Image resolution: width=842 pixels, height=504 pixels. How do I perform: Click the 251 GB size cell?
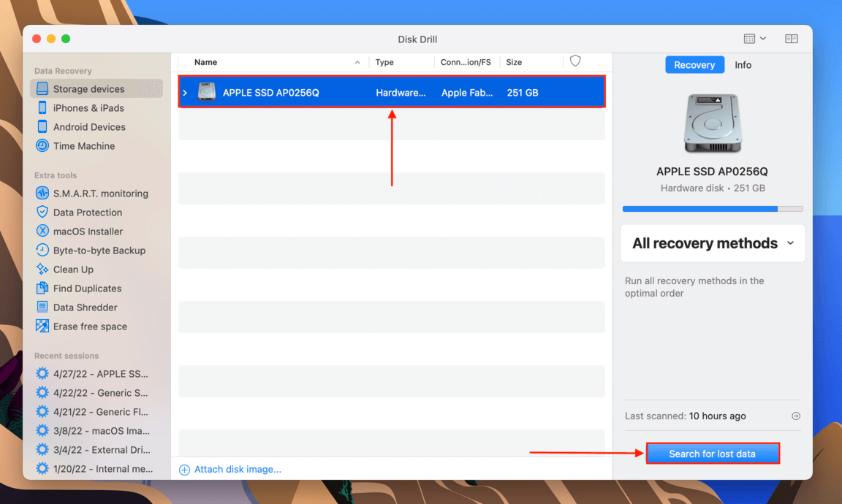click(x=523, y=92)
